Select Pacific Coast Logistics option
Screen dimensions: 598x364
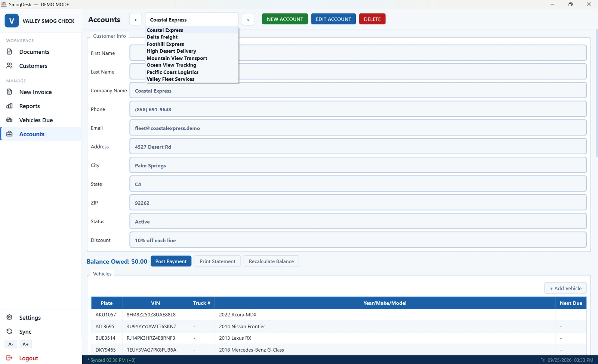pyautogui.click(x=192, y=72)
